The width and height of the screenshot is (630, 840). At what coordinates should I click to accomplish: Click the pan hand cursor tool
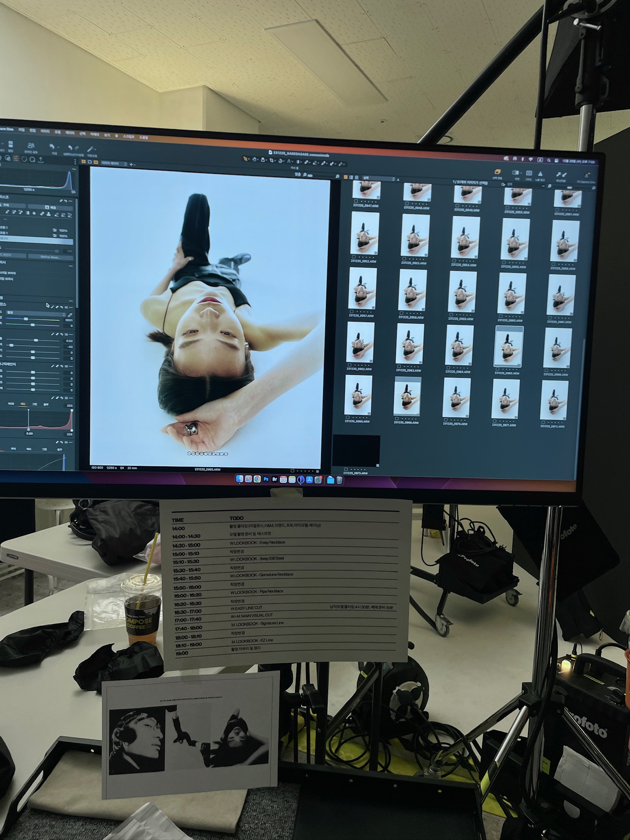click(254, 160)
